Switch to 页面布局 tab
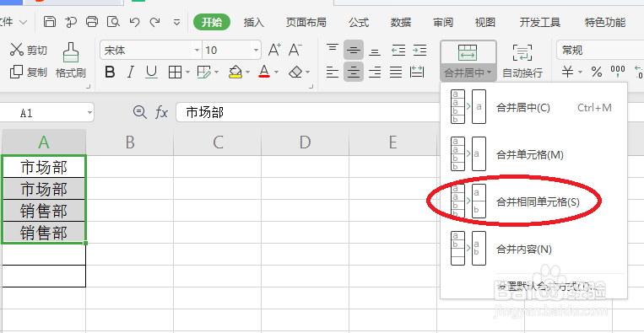644x333 pixels. click(306, 22)
